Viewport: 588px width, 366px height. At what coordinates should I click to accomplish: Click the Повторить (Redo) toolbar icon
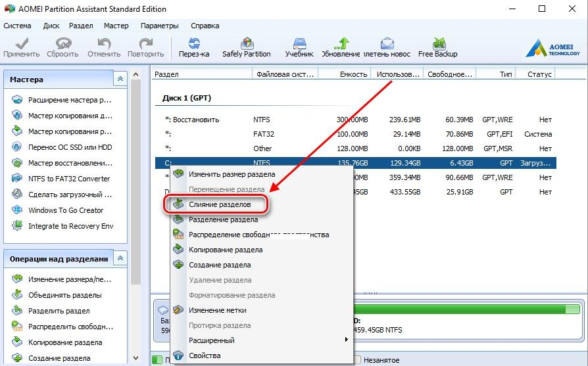(x=145, y=43)
